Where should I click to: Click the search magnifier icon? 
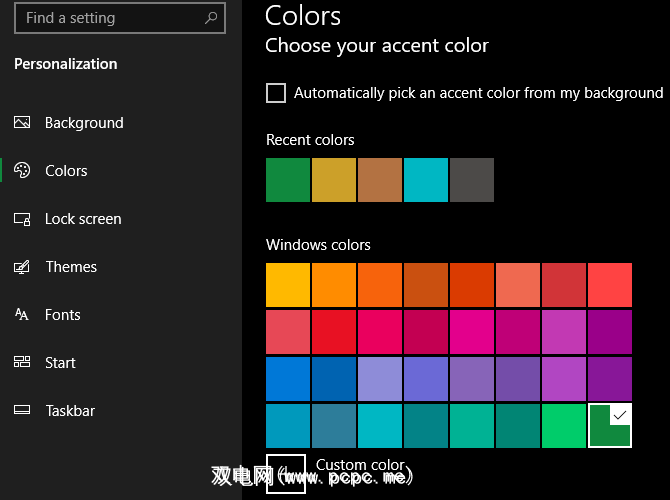point(211,18)
